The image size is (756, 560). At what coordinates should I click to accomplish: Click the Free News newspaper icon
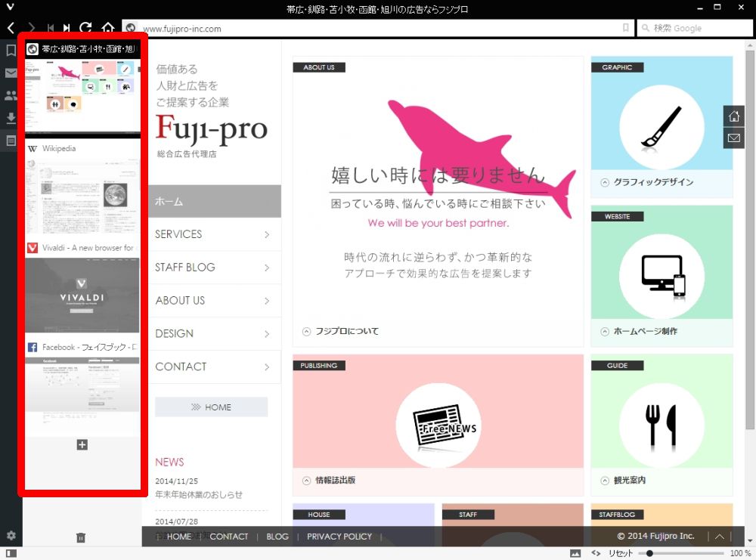pos(438,425)
